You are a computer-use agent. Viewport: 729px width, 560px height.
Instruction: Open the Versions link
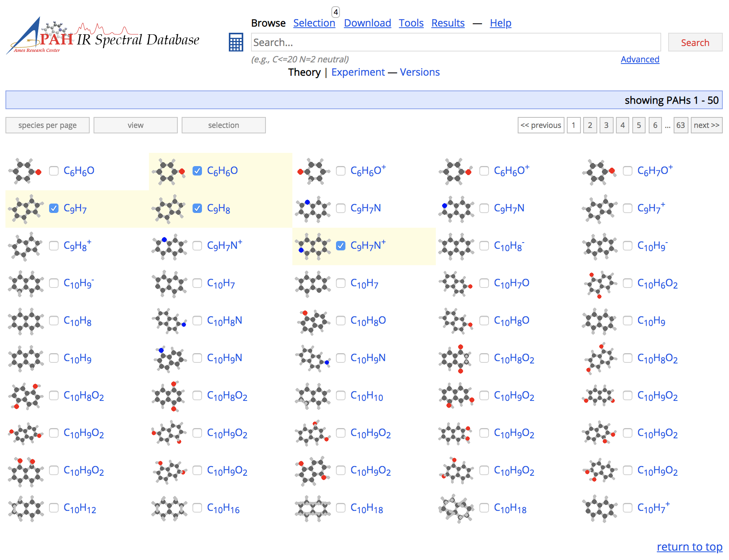(420, 72)
